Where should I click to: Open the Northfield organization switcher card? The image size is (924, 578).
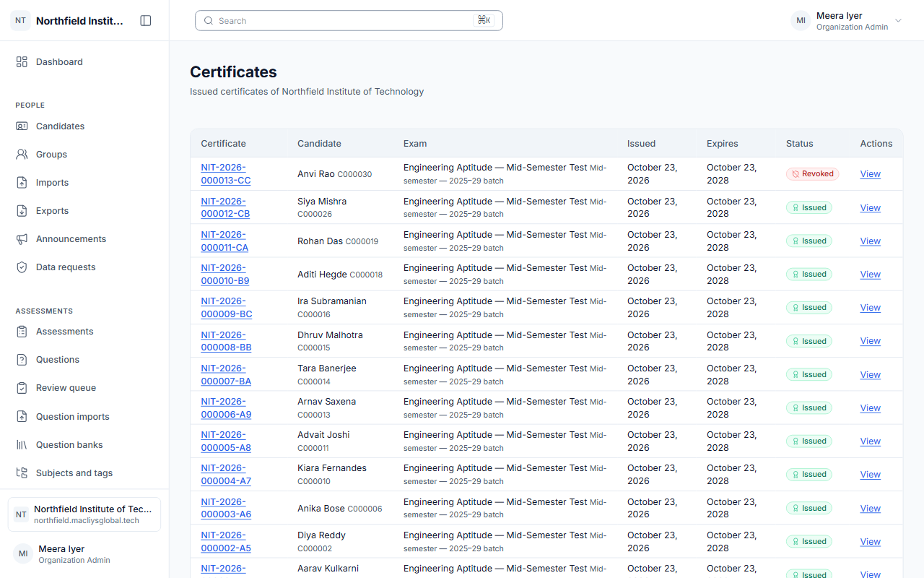coord(84,514)
